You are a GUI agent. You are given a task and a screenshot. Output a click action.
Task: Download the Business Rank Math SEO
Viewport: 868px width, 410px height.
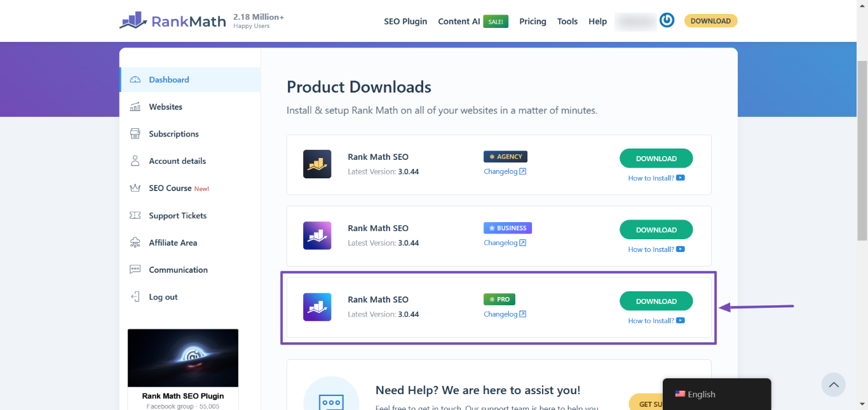[x=656, y=230]
